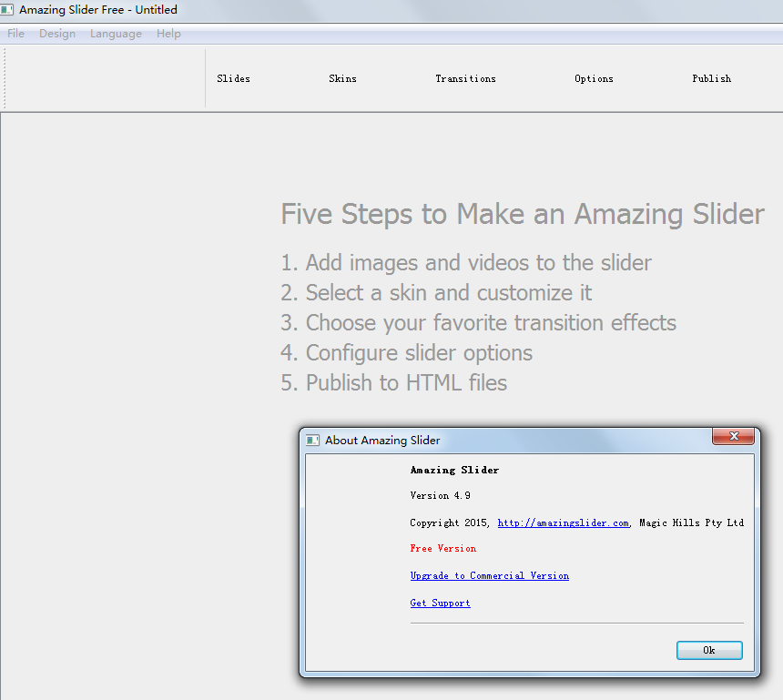
Task: Open the Language menu
Action: point(116,34)
